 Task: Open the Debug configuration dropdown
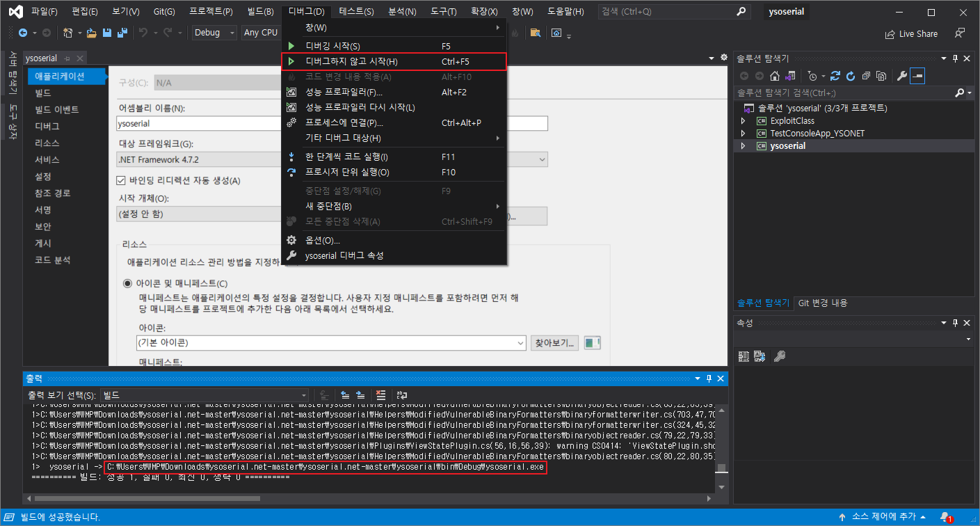point(214,33)
